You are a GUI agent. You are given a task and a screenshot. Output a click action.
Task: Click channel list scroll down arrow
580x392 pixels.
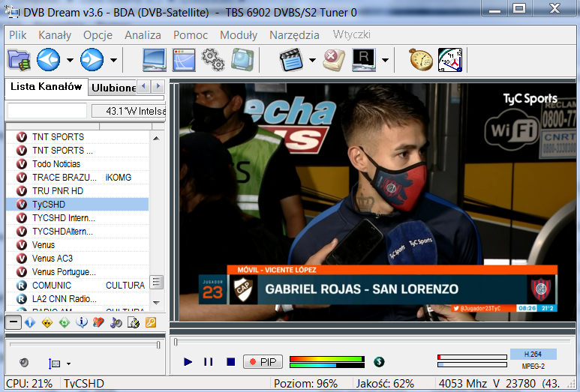pyautogui.click(x=157, y=303)
